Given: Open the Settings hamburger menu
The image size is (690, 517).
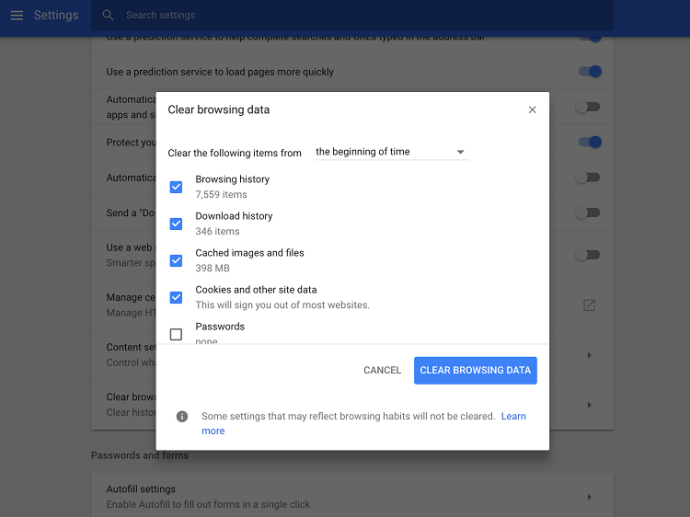Looking at the screenshot, I should (x=17, y=15).
